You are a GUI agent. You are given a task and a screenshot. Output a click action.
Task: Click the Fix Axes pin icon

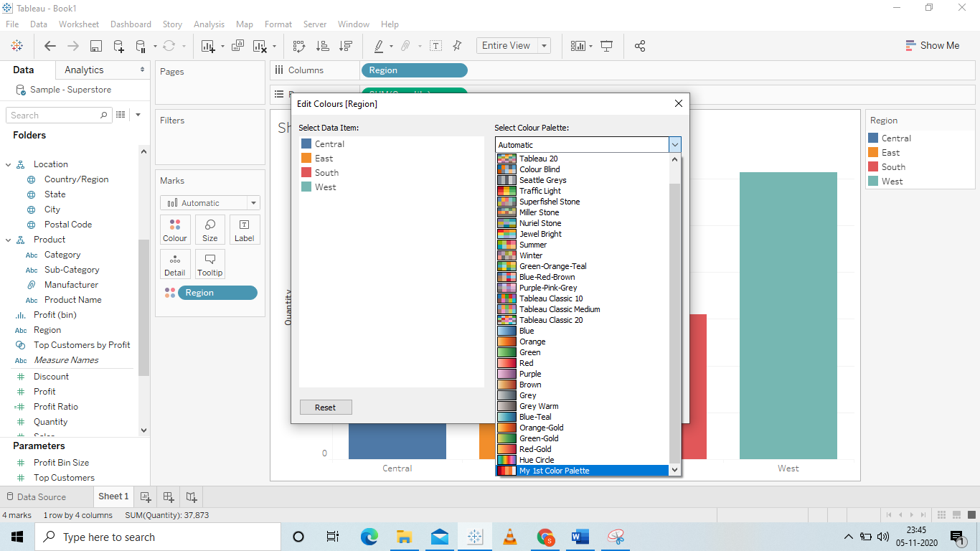click(x=457, y=46)
